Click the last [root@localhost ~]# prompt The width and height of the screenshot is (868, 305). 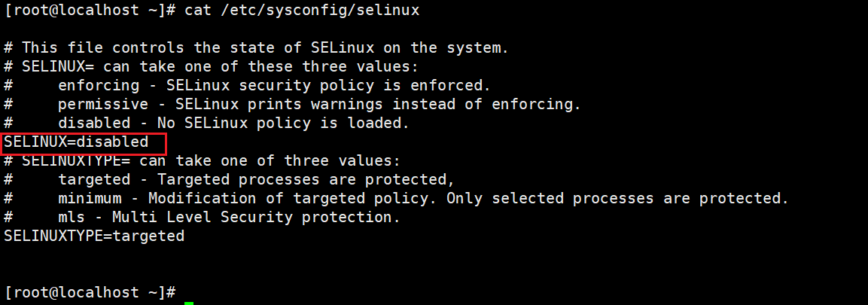coord(90,292)
